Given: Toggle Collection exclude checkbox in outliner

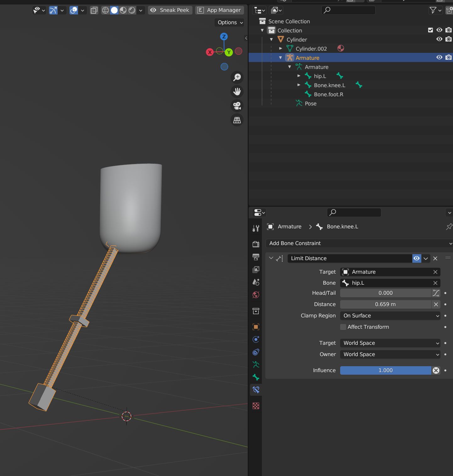Looking at the screenshot, I should coord(430,30).
